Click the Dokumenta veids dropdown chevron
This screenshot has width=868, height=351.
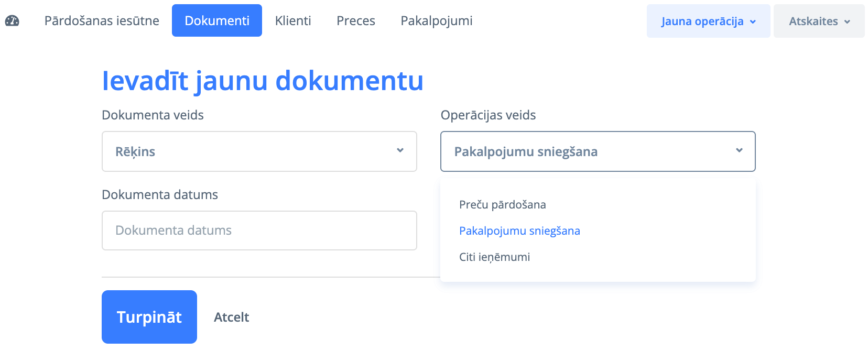pos(400,150)
